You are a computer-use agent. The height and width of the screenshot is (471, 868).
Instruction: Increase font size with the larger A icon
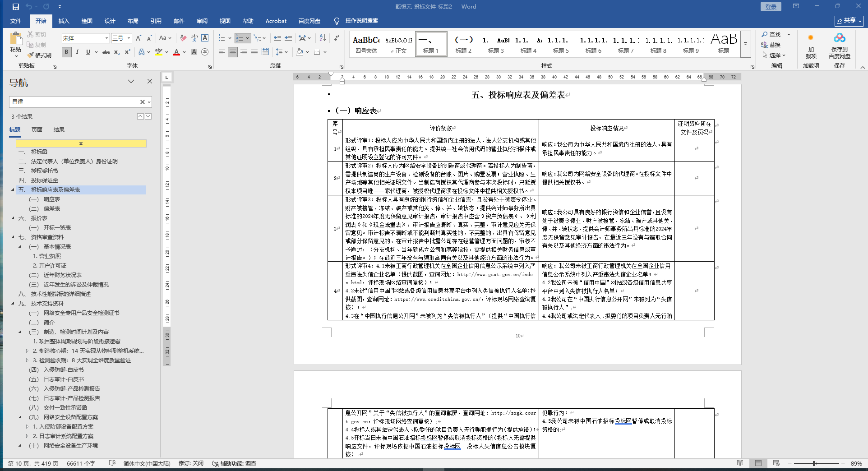click(x=139, y=38)
